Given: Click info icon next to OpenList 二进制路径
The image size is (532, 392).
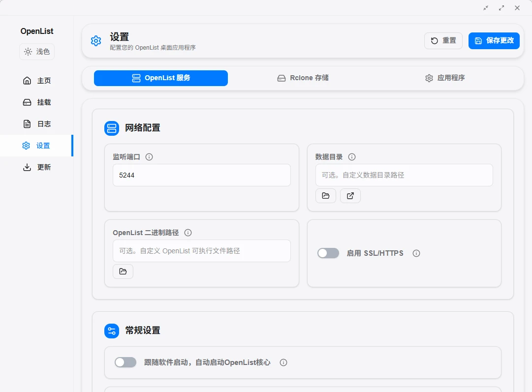Looking at the screenshot, I should 188,233.
